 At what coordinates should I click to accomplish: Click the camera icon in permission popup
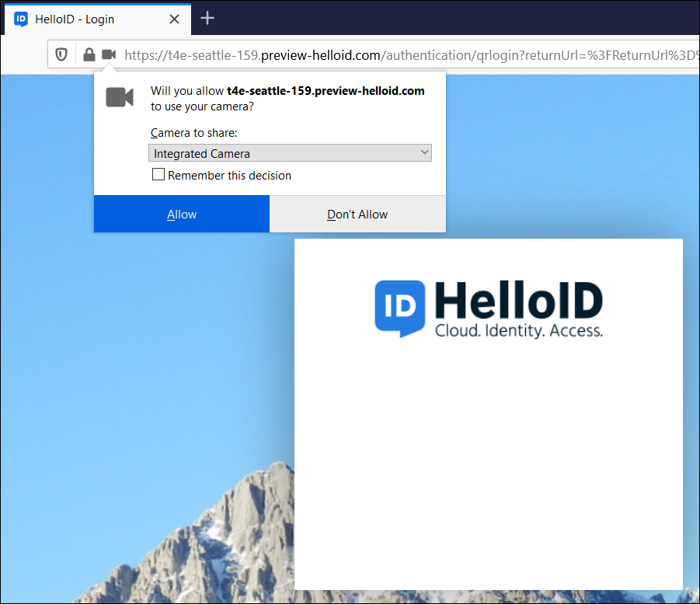(120, 97)
